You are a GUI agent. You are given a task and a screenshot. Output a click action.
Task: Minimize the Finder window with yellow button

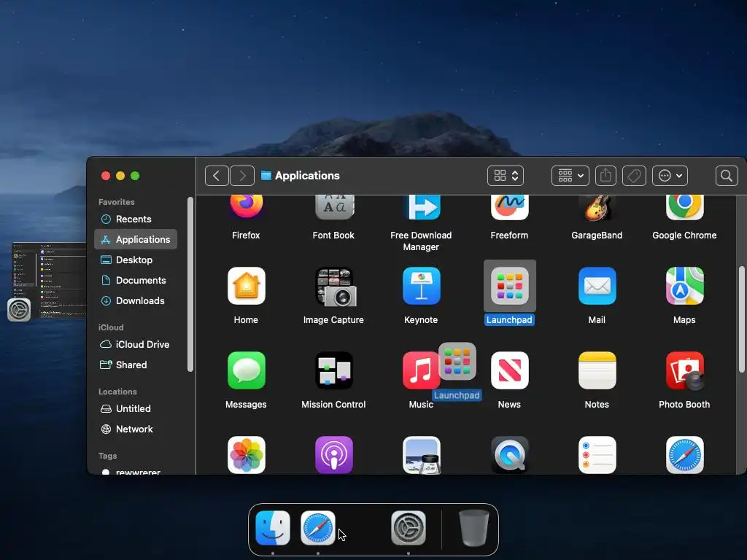(x=120, y=176)
